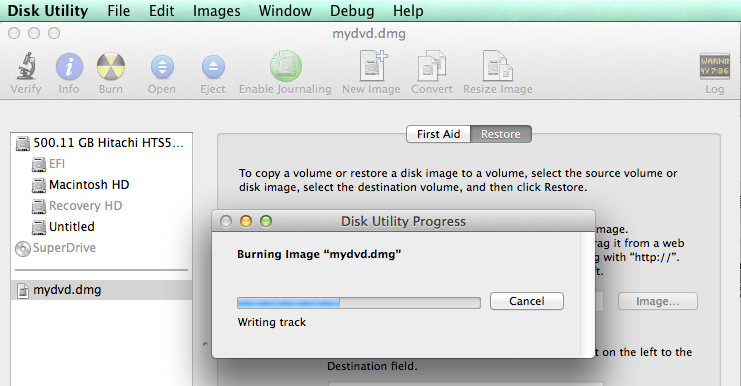Open the Disk Utility application menu
This screenshot has width=741, height=386.
coord(48,10)
